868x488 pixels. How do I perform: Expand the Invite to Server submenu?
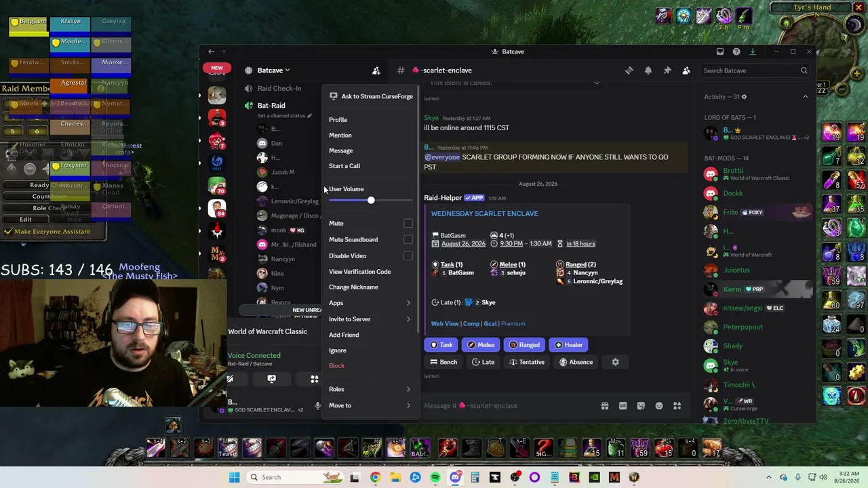371,319
